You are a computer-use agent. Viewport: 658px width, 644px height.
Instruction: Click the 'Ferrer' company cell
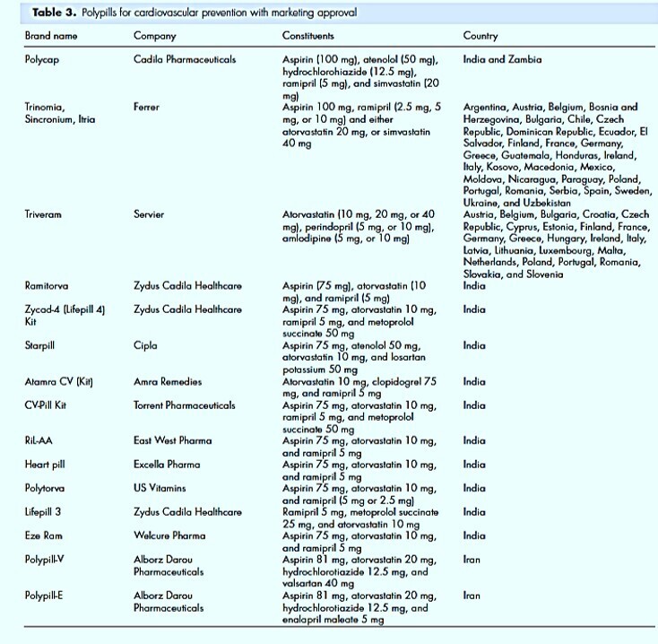pos(146,107)
